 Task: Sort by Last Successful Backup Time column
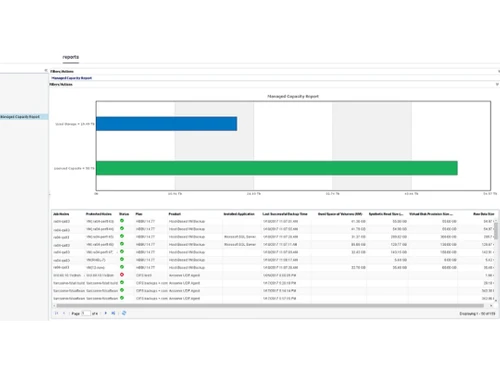(x=285, y=214)
